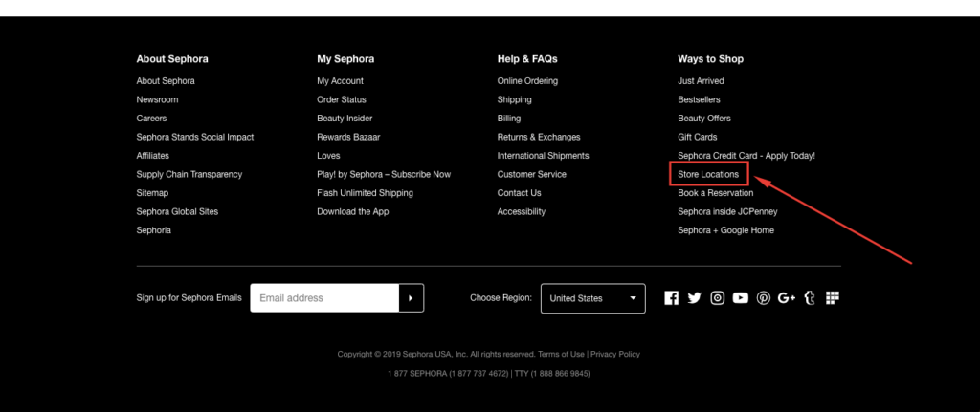The width and height of the screenshot is (980, 412).
Task: Click the 1 877 SEPHORA phone number
Action: 448,374
